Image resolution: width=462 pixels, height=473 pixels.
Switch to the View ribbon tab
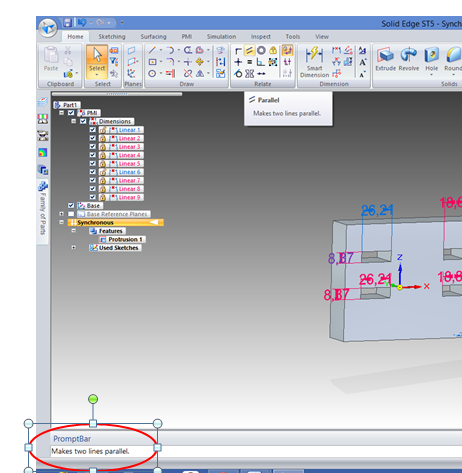322,37
